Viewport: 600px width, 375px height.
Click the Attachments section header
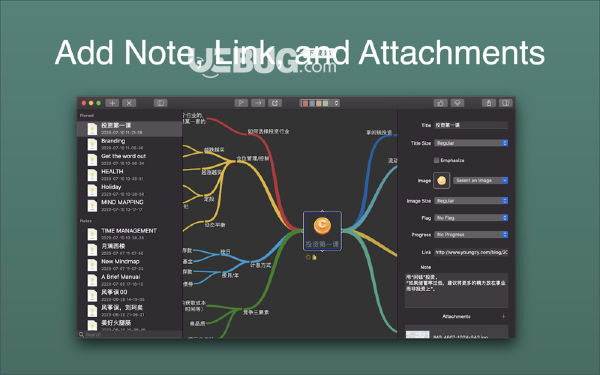456,316
